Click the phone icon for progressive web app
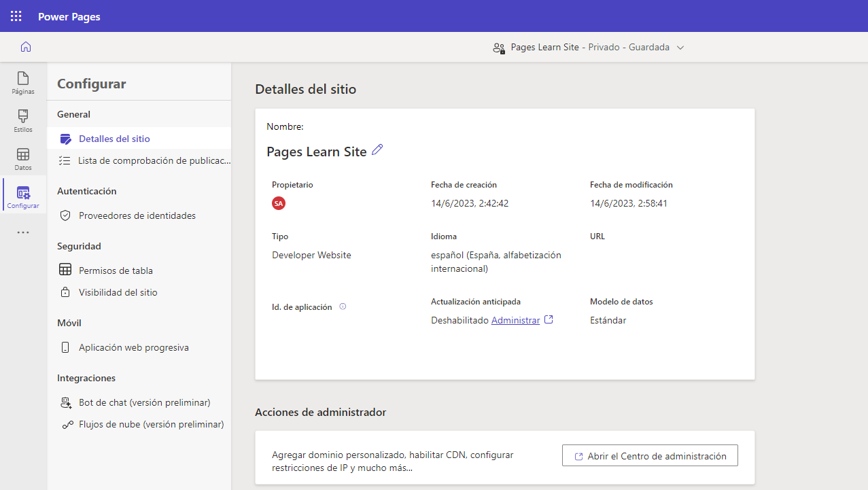The width and height of the screenshot is (868, 490). (65, 347)
